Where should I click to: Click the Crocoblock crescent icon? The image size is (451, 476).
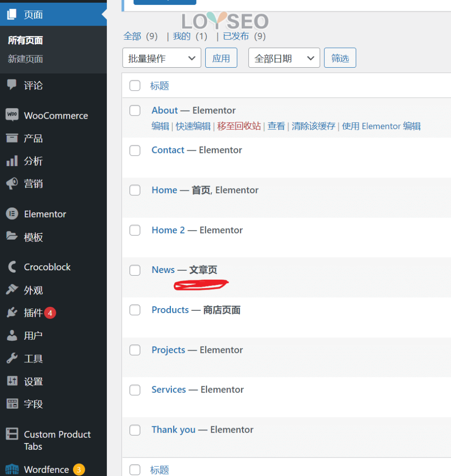[12, 267]
